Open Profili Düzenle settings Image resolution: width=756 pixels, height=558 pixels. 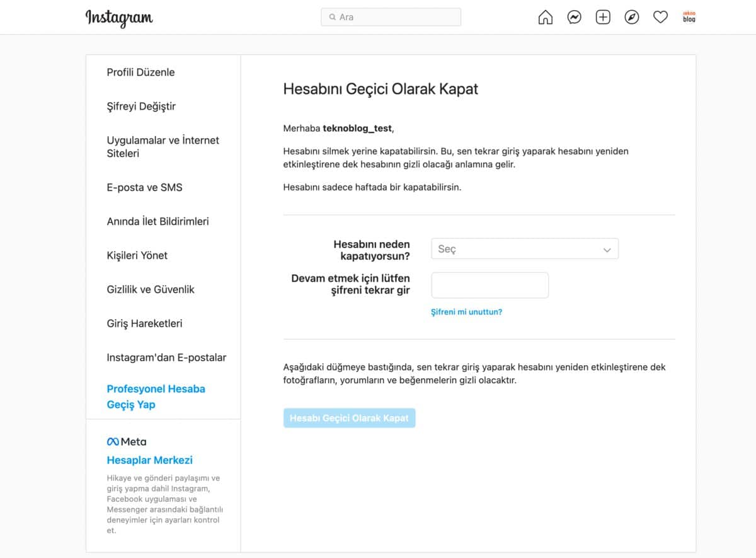point(140,72)
